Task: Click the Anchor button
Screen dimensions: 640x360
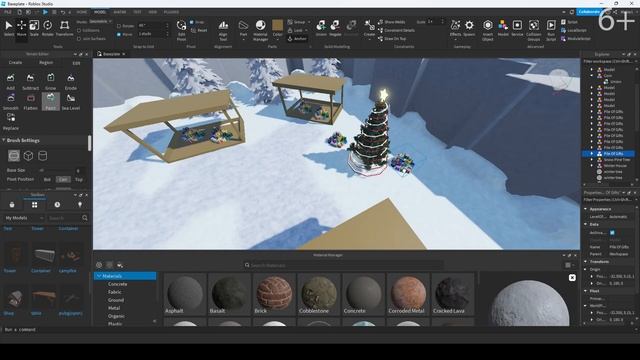Action: tap(297, 39)
